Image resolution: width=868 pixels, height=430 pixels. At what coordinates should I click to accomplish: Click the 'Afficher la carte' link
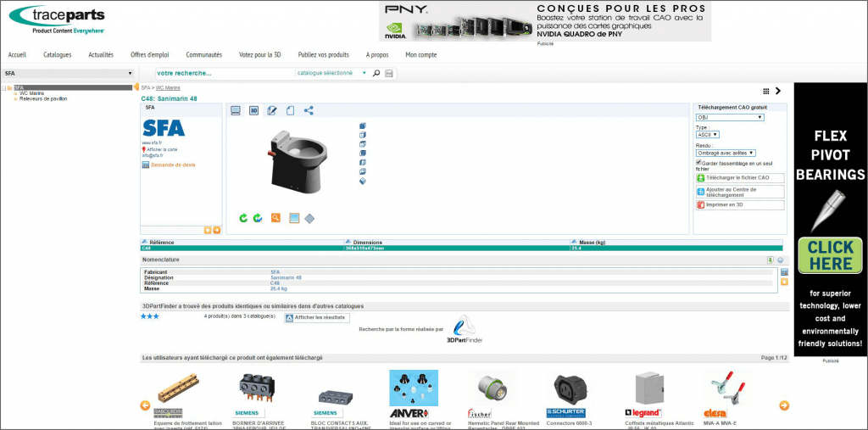tap(162, 149)
